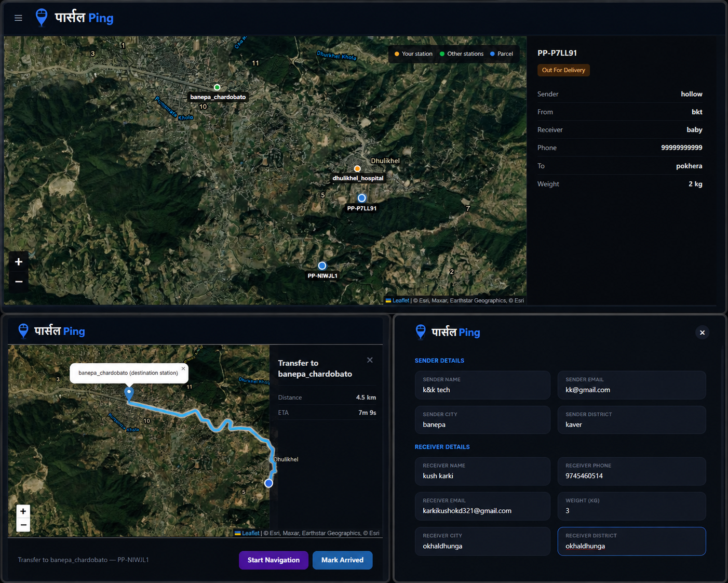Click the distance value 4.5 km

[x=366, y=398]
